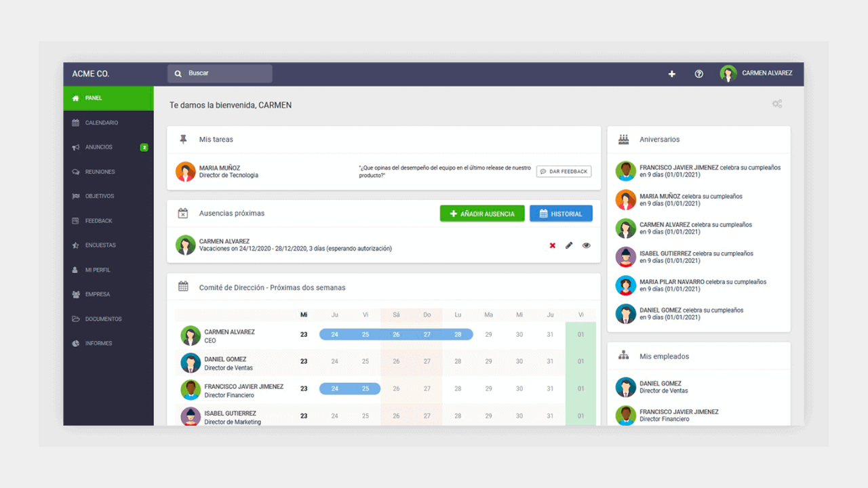Click the Dar Feedback button
This screenshot has height=488, width=868.
pos(564,171)
